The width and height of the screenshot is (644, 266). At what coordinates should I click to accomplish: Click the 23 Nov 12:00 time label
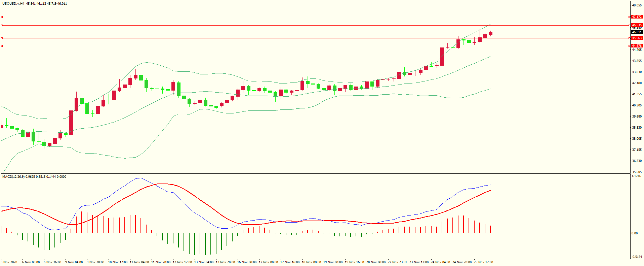tap(419, 262)
